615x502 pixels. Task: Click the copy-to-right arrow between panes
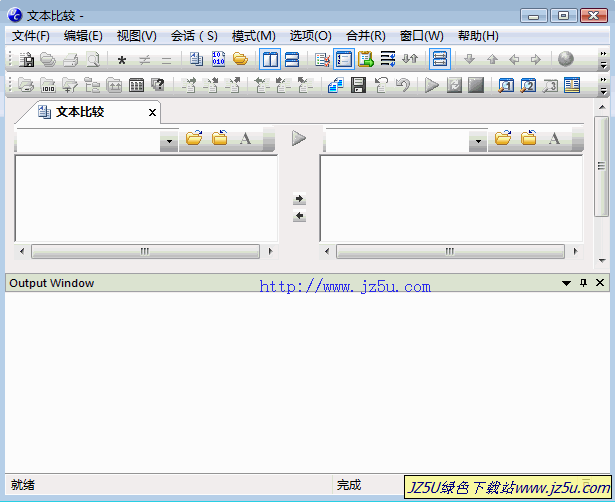[299, 199]
